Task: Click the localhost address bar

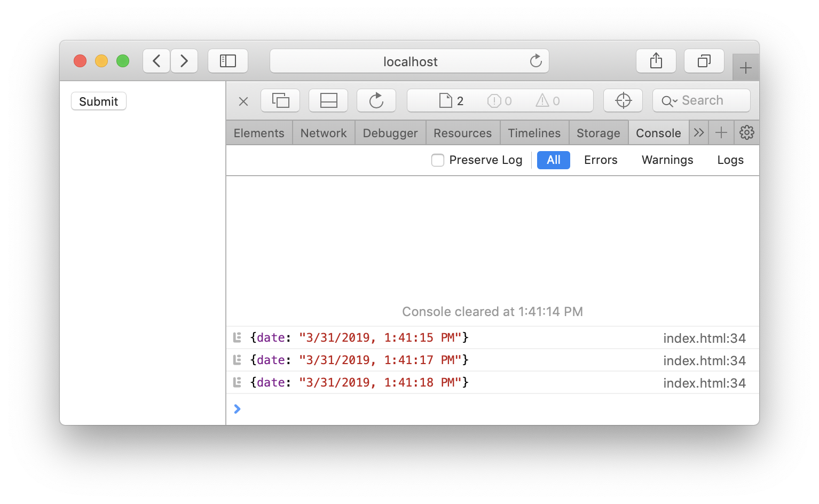Action: click(409, 61)
